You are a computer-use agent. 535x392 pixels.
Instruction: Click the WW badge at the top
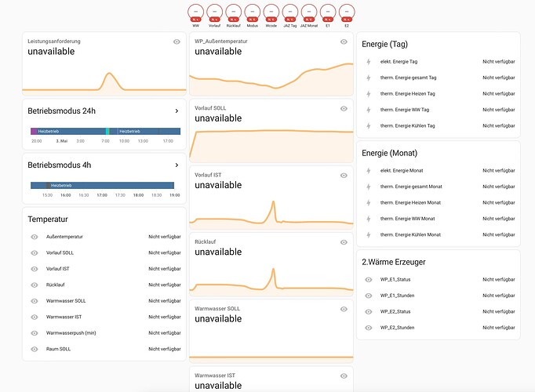point(196,13)
